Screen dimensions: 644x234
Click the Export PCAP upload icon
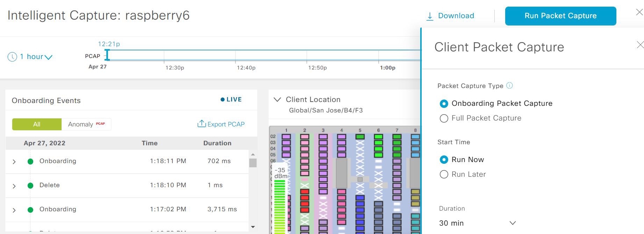(x=202, y=124)
